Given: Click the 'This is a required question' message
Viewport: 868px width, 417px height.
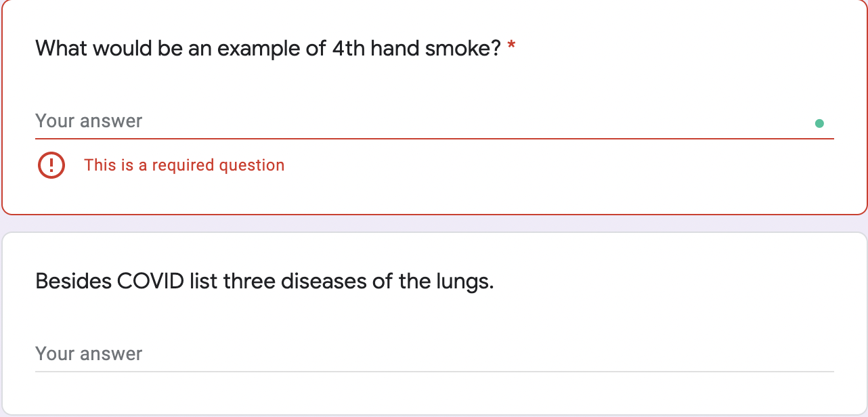Looking at the screenshot, I should tap(183, 164).
